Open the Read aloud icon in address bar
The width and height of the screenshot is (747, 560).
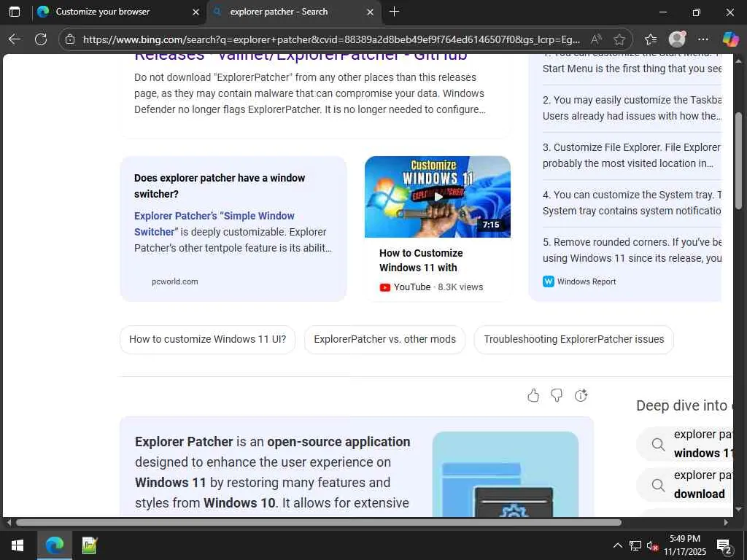click(596, 39)
